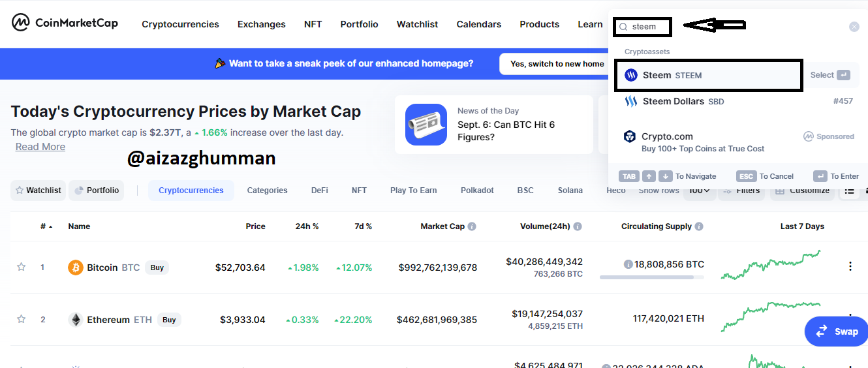Image resolution: width=868 pixels, height=368 pixels.
Task: Select the Steem Dollars SBD result
Action: (738, 101)
